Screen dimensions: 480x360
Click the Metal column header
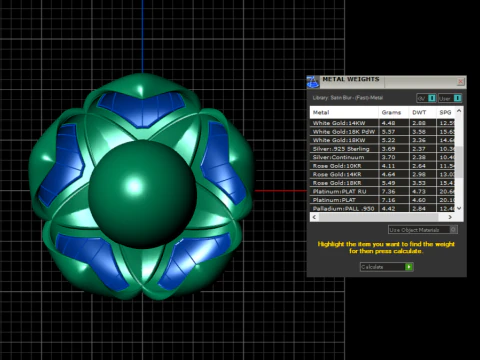[x=344, y=113]
